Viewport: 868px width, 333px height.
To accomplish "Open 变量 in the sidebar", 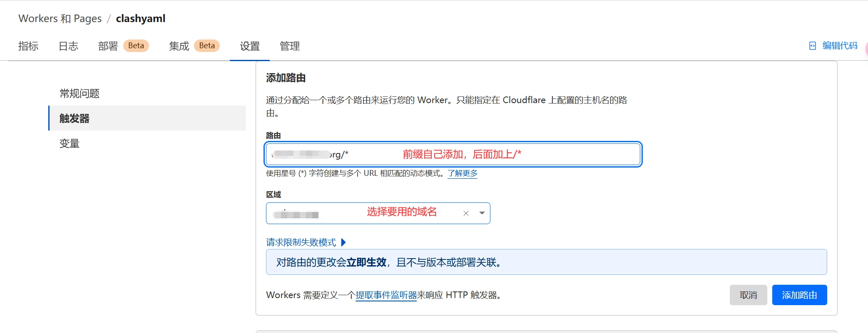I will (70, 143).
